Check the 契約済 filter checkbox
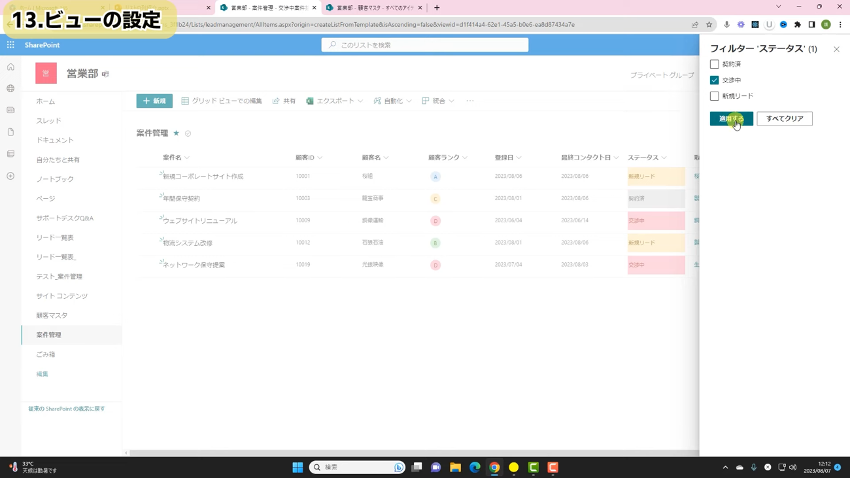The height and width of the screenshot is (478, 850). [714, 64]
